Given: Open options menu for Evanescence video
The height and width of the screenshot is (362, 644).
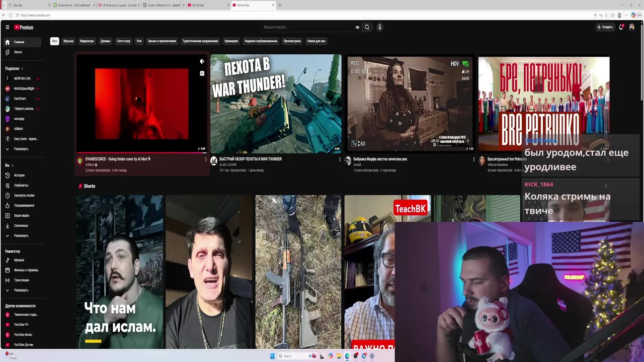Looking at the screenshot, I should coord(206,159).
